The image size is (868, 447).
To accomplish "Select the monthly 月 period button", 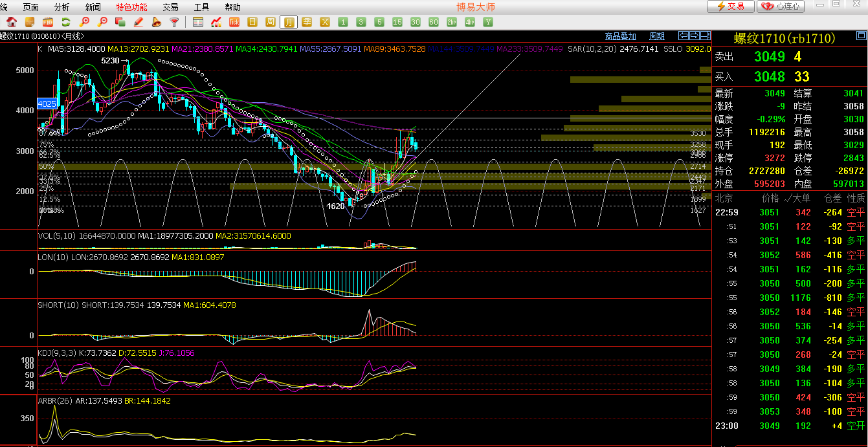I will [289, 22].
